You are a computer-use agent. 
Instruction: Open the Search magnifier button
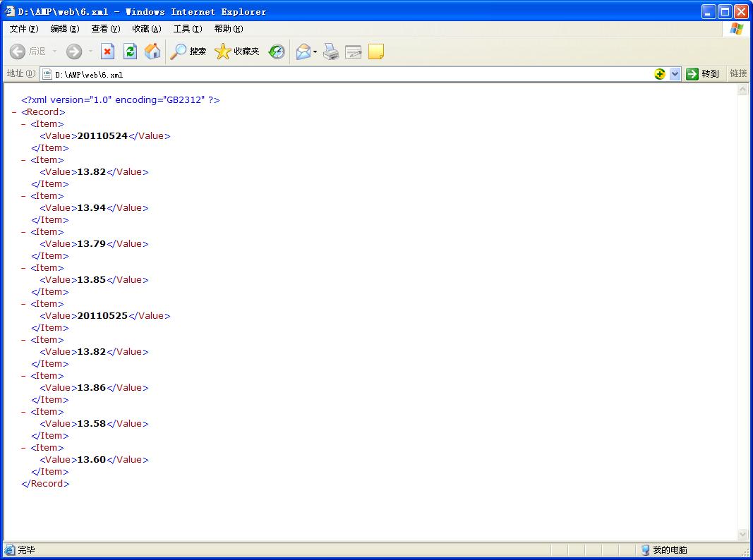click(188, 51)
